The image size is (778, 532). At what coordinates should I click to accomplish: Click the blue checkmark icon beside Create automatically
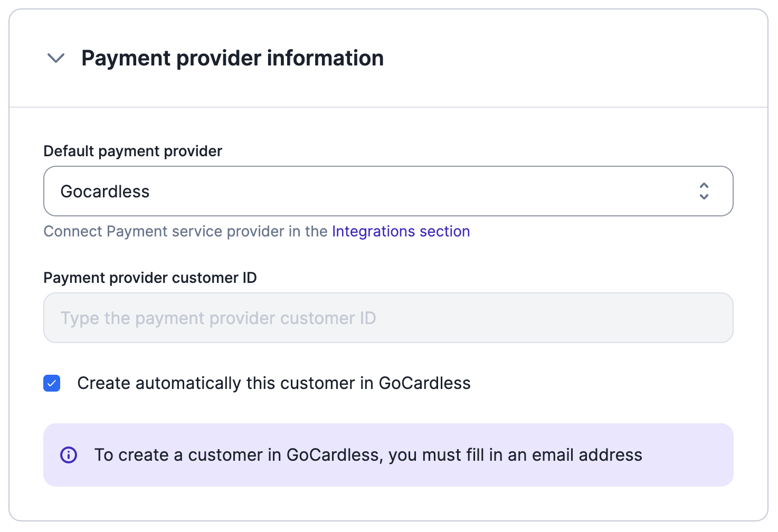pyautogui.click(x=52, y=383)
